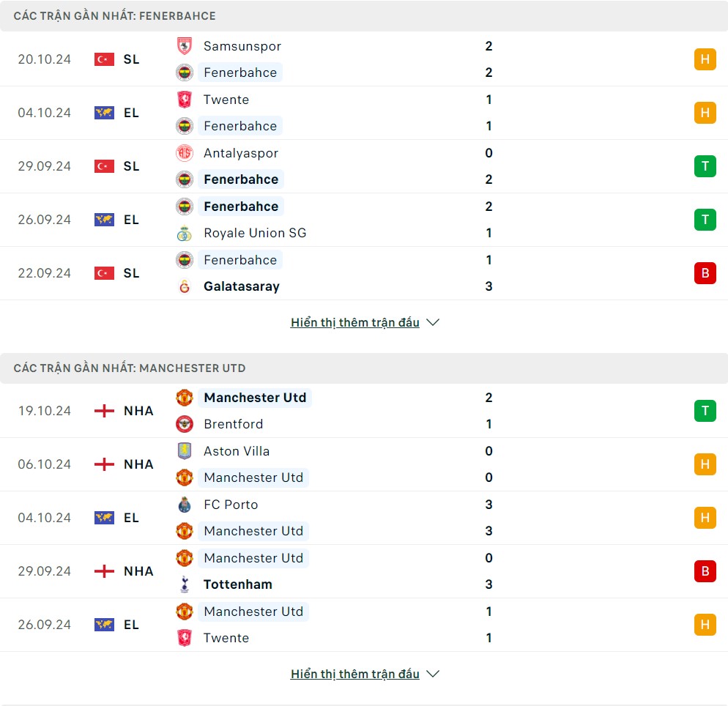Expand more Fenerbahce matches with chevron
This screenshot has width=728, height=706.
pyautogui.click(x=433, y=322)
